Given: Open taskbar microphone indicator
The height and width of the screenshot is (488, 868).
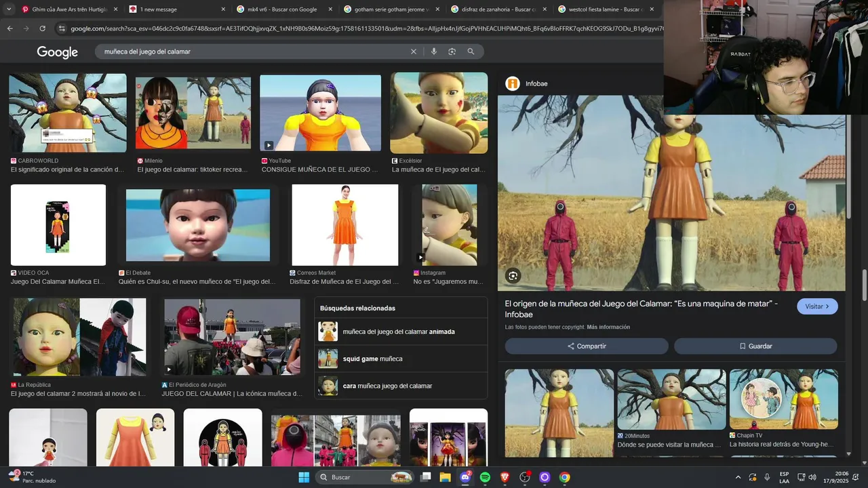Looking at the screenshot, I should [767, 477].
